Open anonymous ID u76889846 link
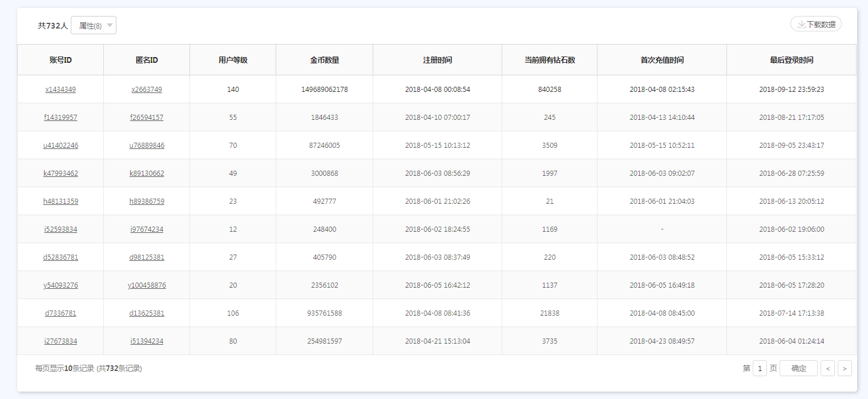This screenshot has height=399, width=868. coord(147,146)
